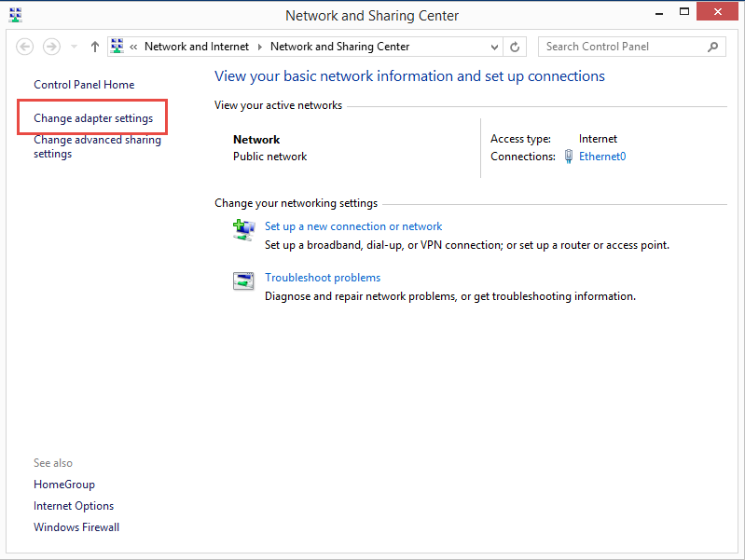
Task: Click the new connection wizard icon
Action: [243, 230]
